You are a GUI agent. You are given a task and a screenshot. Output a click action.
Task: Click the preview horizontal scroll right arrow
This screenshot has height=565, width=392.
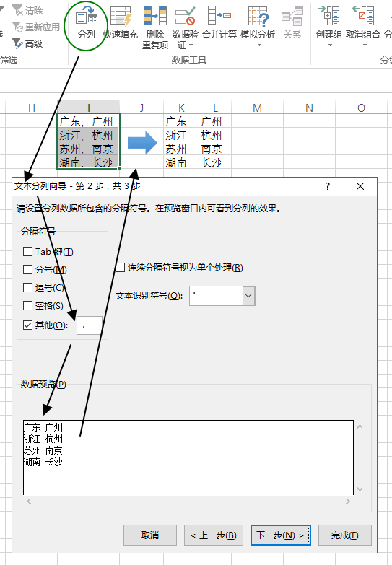[x=348, y=501]
